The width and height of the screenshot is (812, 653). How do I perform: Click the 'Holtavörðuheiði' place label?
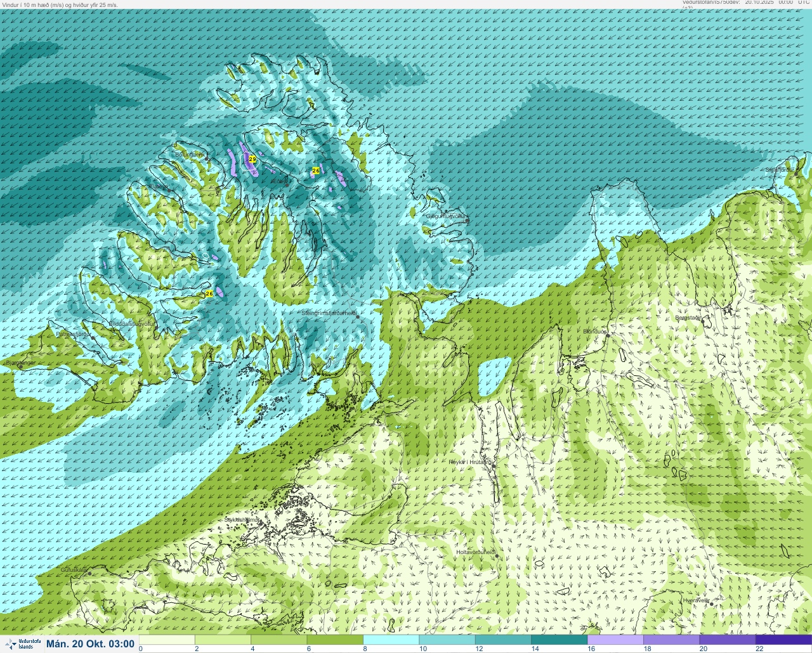476,552
